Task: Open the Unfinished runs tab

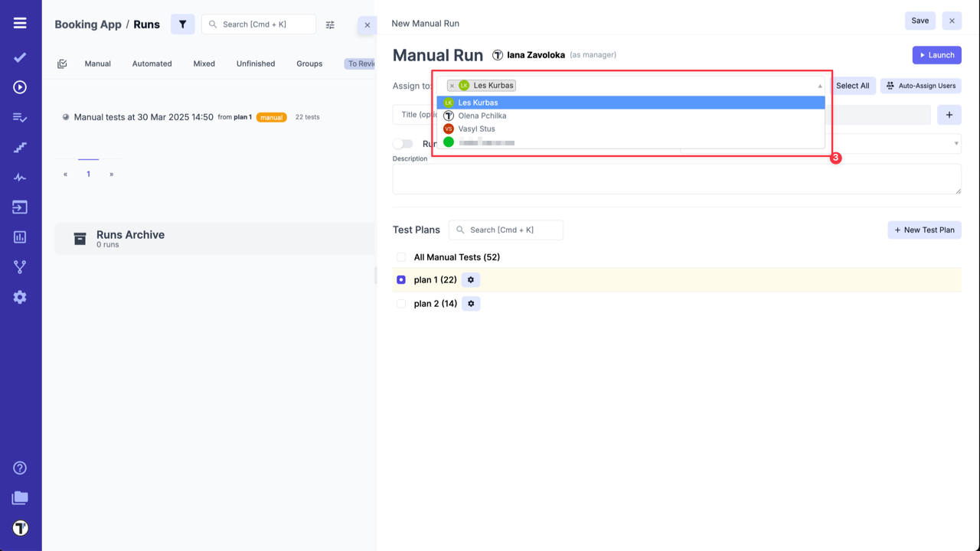Action: tap(255, 64)
